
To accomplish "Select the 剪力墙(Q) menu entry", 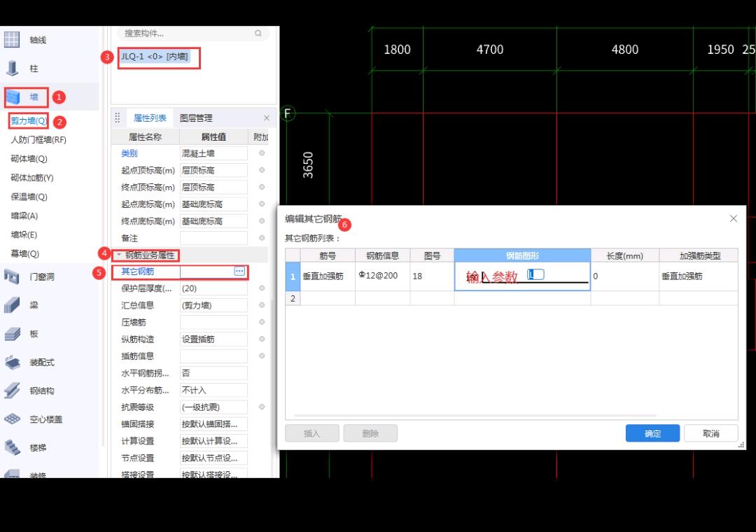I will click(x=27, y=120).
